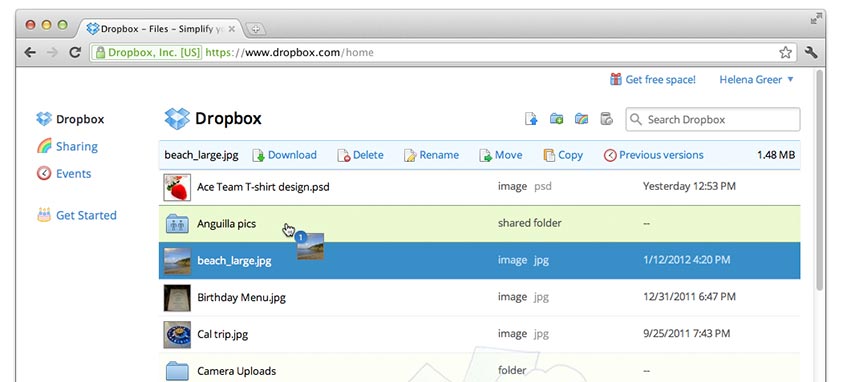Click the Camera Uploads folder icon
The width and height of the screenshot is (843, 382).
tap(177, 371)
